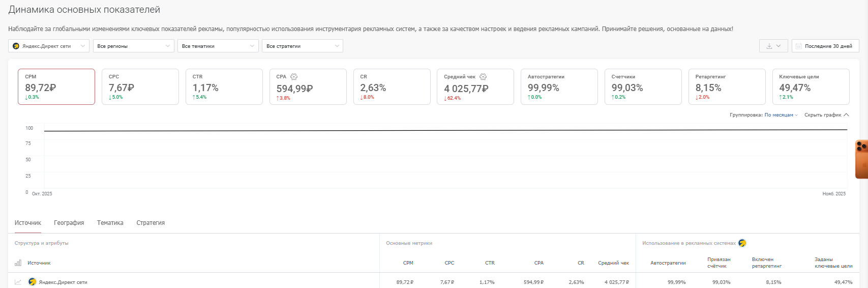Collapse chart with Скрыть график

click(826, 115)
